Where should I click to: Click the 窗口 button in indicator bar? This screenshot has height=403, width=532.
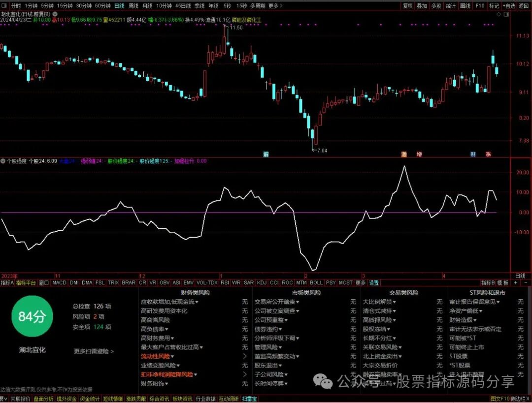(x=44, y=282)
